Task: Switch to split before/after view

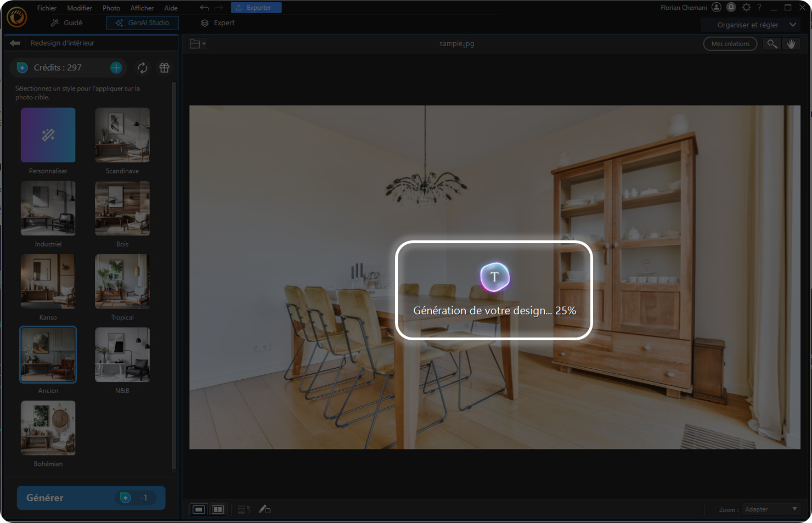Action: click(x=218, y=509)
